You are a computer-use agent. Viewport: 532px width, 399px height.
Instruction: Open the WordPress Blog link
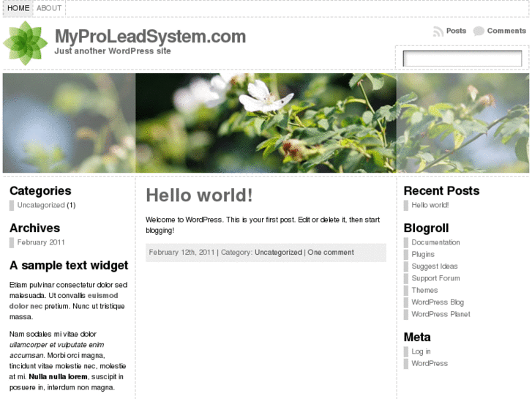[x=438, y=302]
